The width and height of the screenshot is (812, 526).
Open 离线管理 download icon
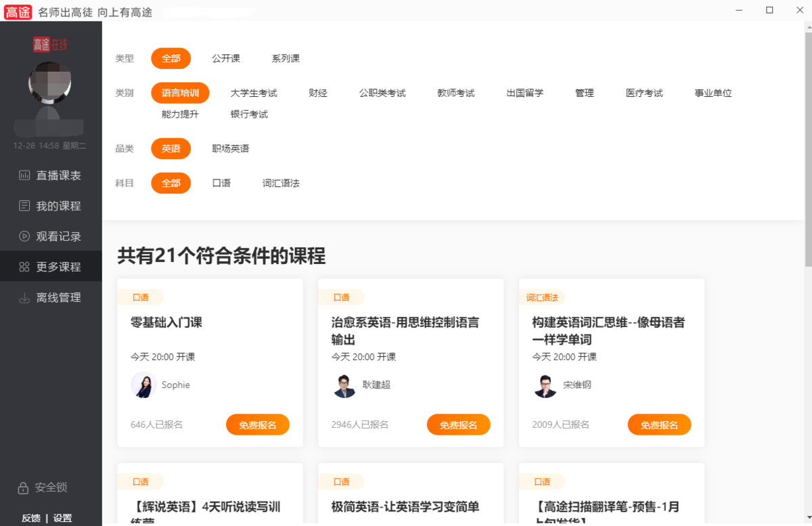[24, 297]
